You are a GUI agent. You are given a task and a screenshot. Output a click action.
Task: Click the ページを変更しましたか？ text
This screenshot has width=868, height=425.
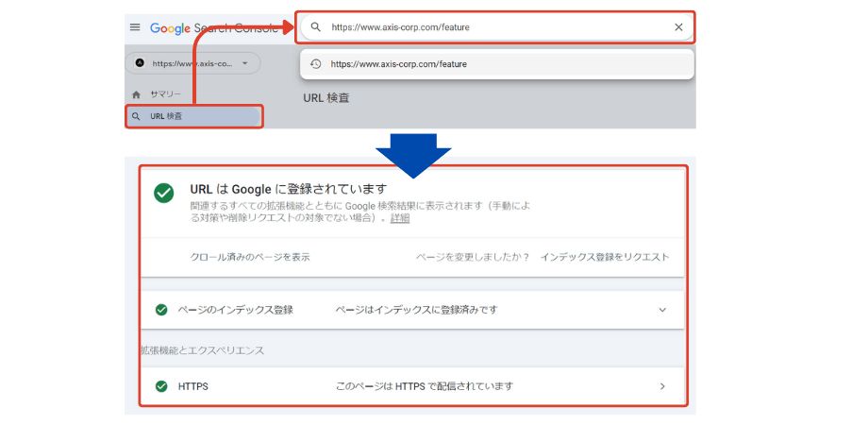pyautogui.click(x=474, y=257)
